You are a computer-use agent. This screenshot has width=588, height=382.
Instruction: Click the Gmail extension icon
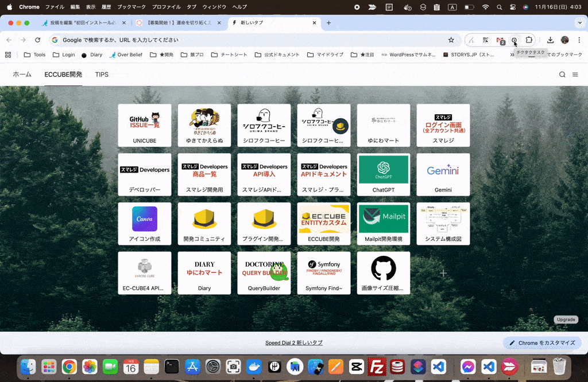click(x=500, y=40)
